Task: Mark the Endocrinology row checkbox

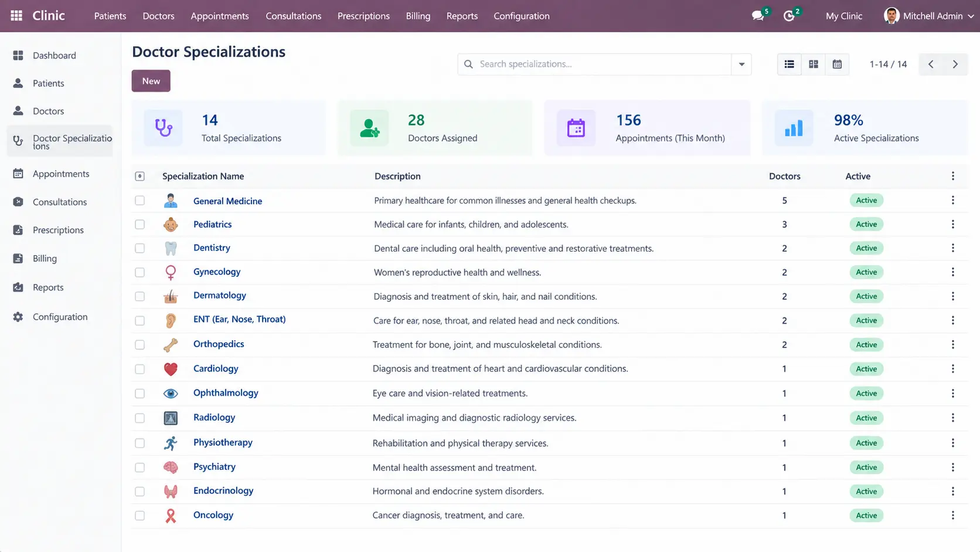Action: coord(139,492)
